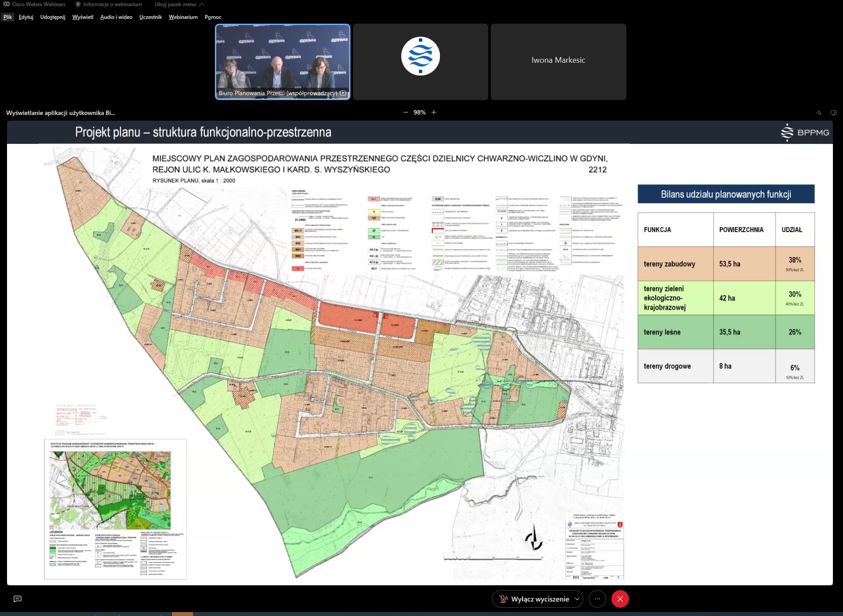The height and width of the screenshot is (616, 843).
Task: Zoom out the shared presentation with the minus icon
Action: [x=406, y=112]
